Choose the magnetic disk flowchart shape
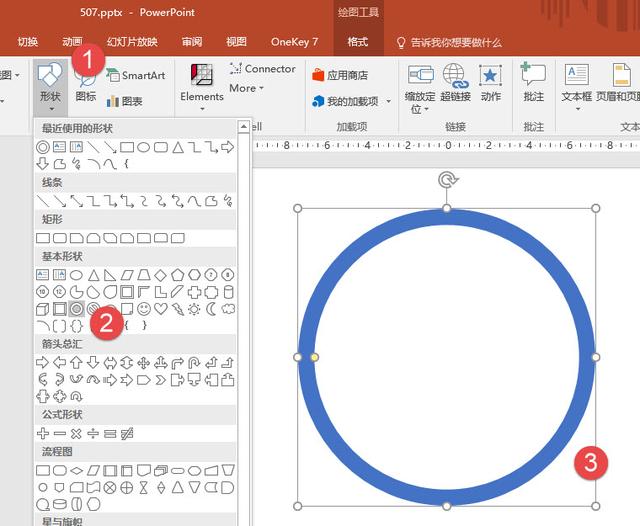This screenshot has height=526, width=640. pyautogui.click(x=60, y=504)
